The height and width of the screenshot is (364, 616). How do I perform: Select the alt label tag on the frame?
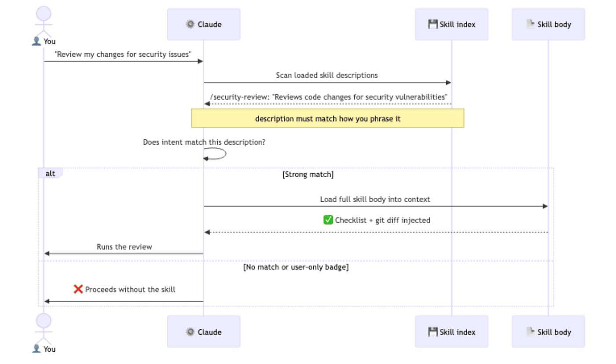[x=50, y=173]
